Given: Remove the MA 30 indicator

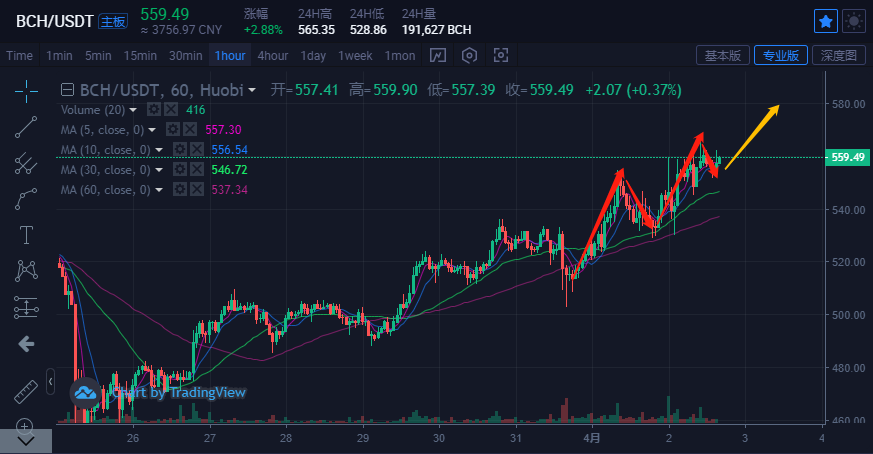Looking at the screenshot, I should (x=197, y=169).
